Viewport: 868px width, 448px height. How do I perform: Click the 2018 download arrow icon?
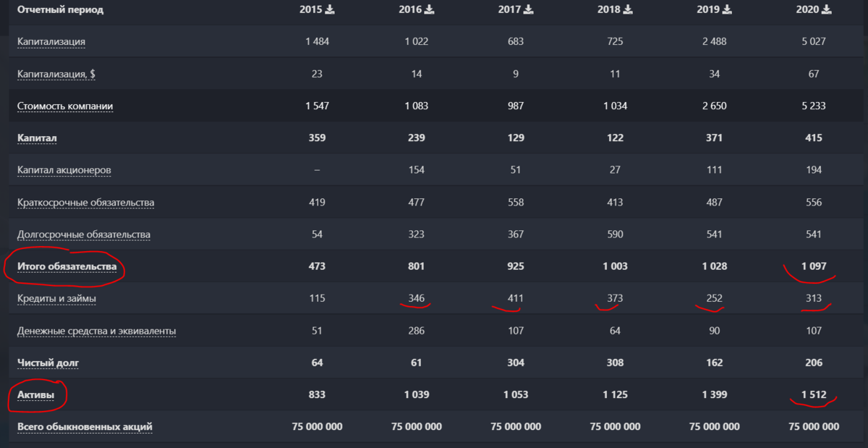[x=628, y=9]
